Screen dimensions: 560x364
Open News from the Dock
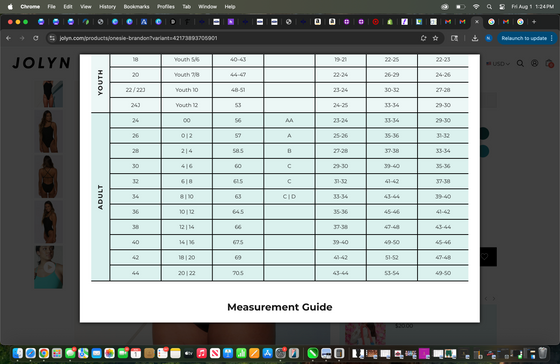[x=215, y=353]
